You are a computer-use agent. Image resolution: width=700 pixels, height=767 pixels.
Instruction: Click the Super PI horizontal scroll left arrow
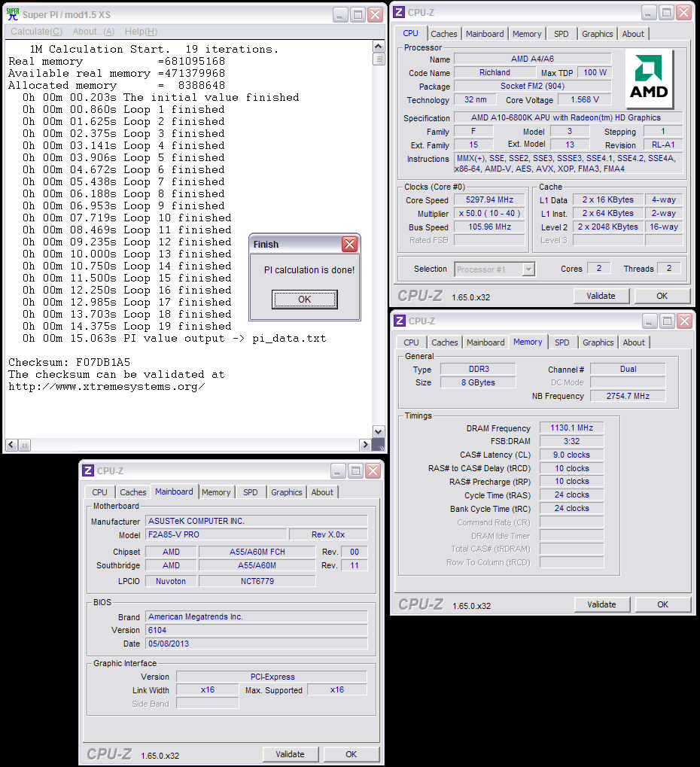(11, 445)
